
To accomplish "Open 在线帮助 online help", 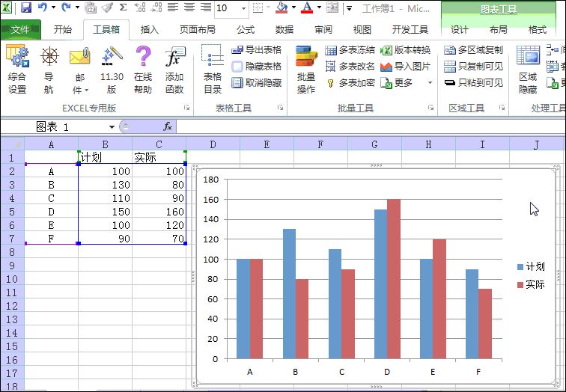I will [x=143, y=69].
